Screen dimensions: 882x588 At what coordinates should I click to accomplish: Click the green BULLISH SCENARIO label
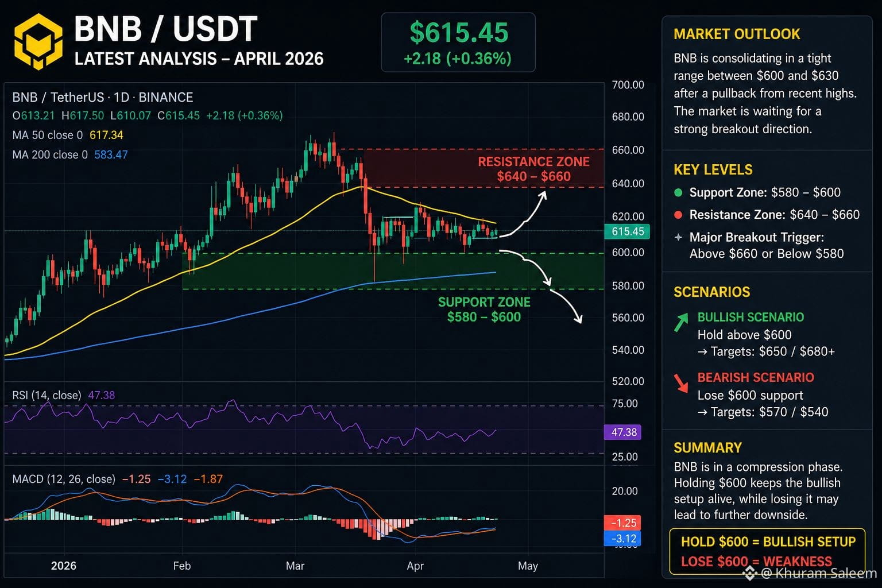tap(751, 317)
